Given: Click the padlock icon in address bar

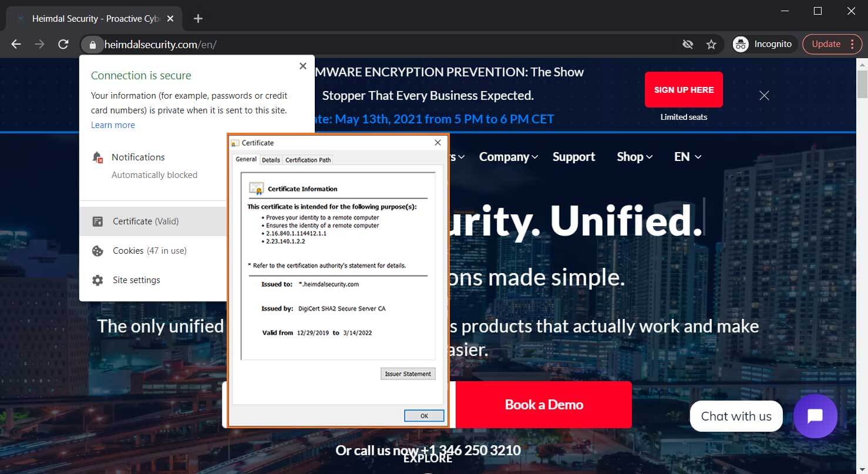Looking at the screenshot, I should click(92, 44).
